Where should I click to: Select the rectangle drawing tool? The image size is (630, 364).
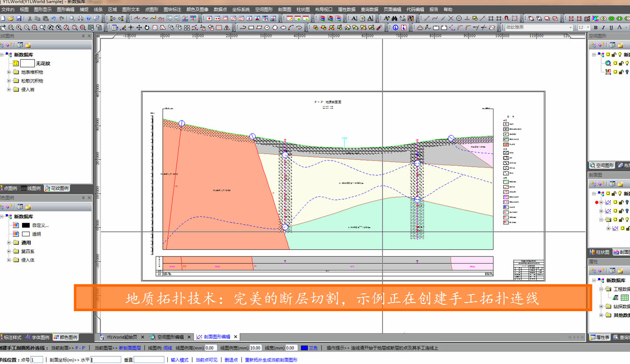coord(251,27)
